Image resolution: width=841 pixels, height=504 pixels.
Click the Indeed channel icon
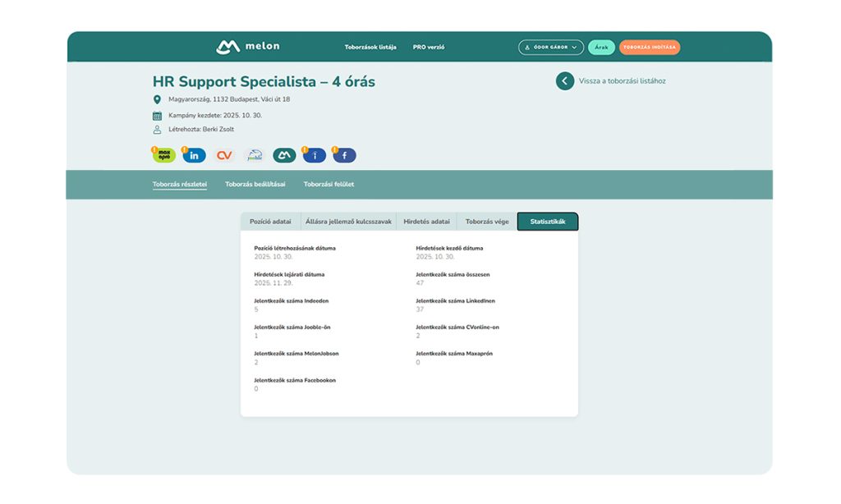click(x=315, y=155)
